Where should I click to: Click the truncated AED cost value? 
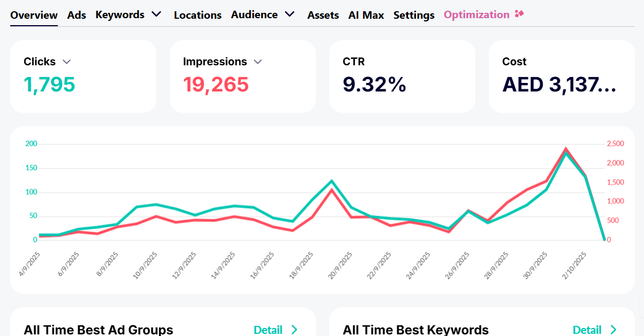[x=559, y=85]
